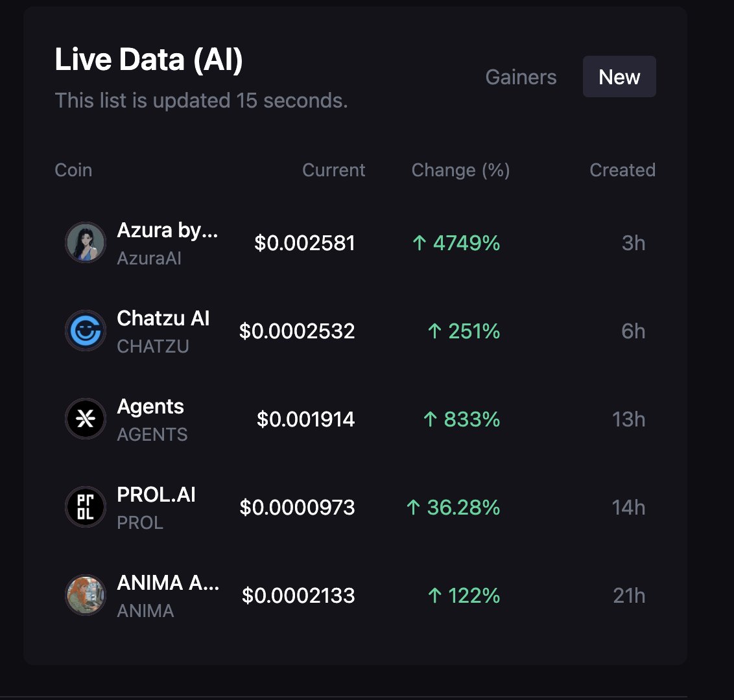This screenshot has height=700, width=734.
Task: Open the ANIMA coin avatar
Action: [x=85, y=595]
